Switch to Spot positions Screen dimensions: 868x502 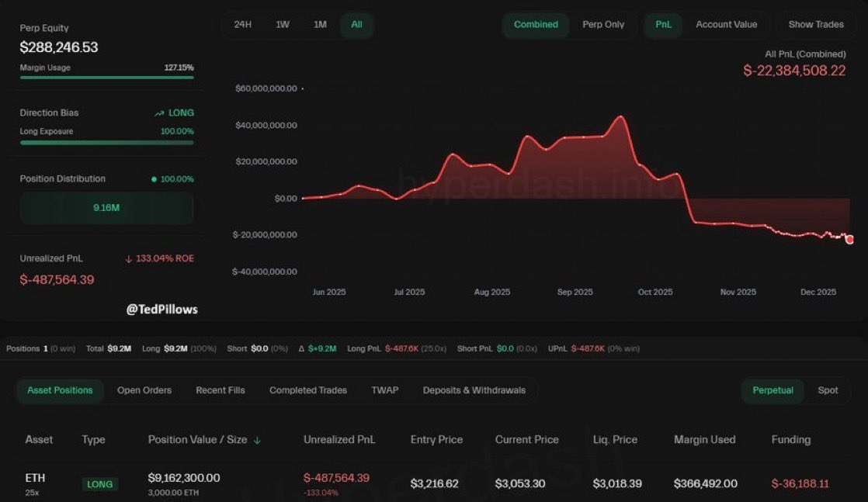(828, 390)
